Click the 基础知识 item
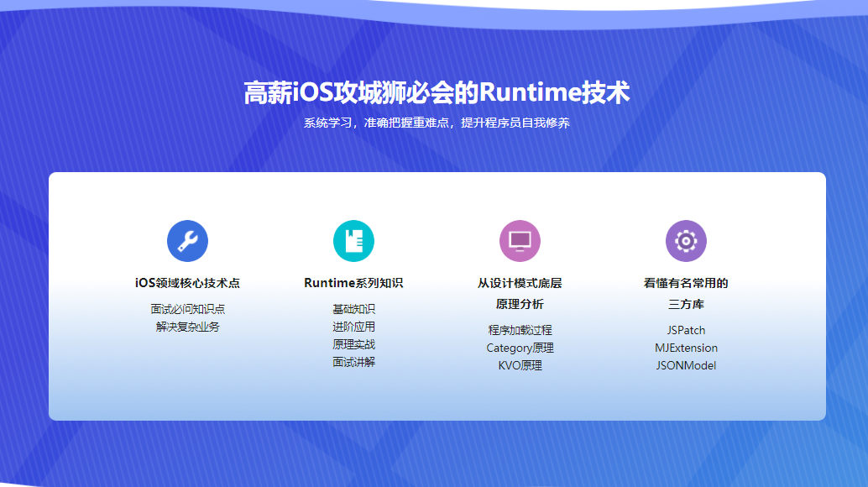Image resolution: width=868 pixels, height=487 pixels. point(353,309)
